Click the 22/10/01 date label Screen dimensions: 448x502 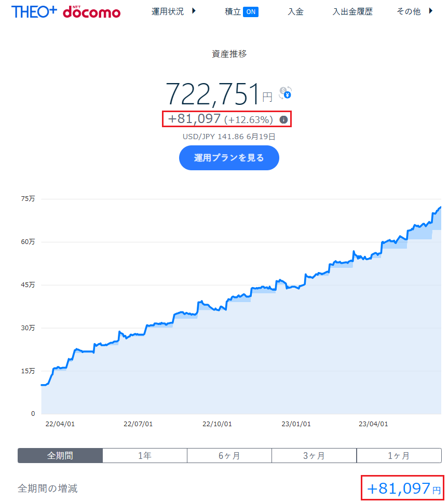pos(217,424)
